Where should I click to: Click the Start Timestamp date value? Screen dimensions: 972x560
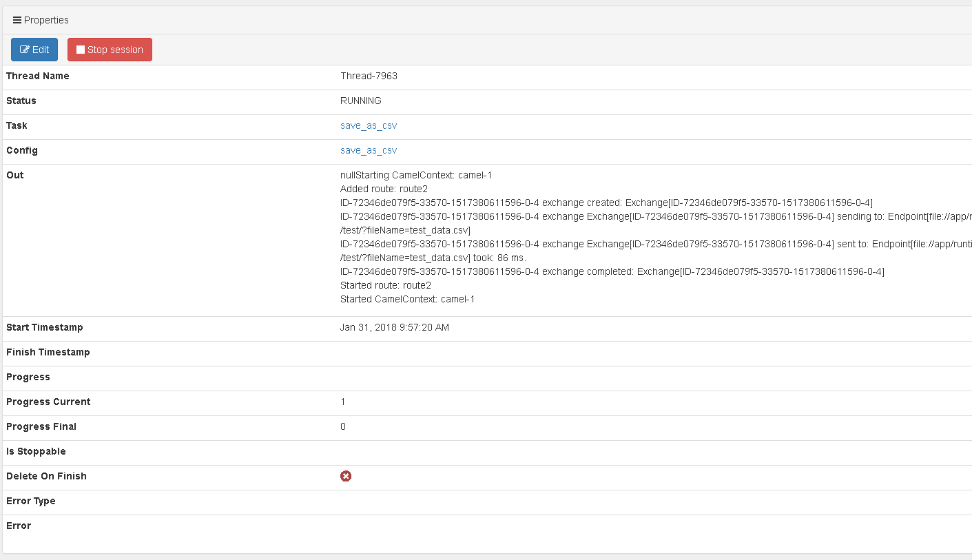click(395, 327)
